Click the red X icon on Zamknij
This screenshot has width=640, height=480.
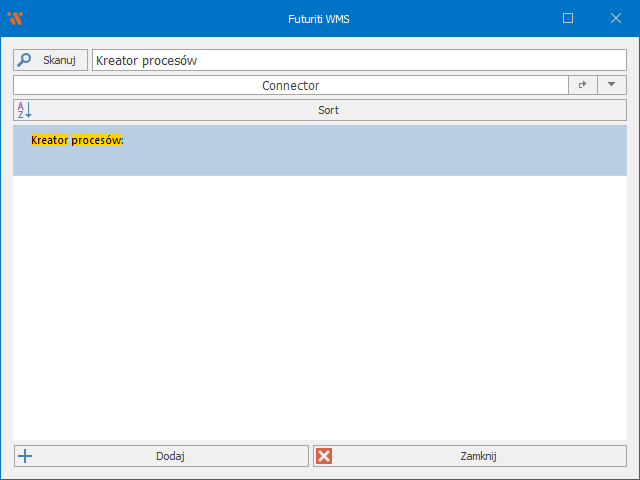pyautogui.click(x=324, y=456)
